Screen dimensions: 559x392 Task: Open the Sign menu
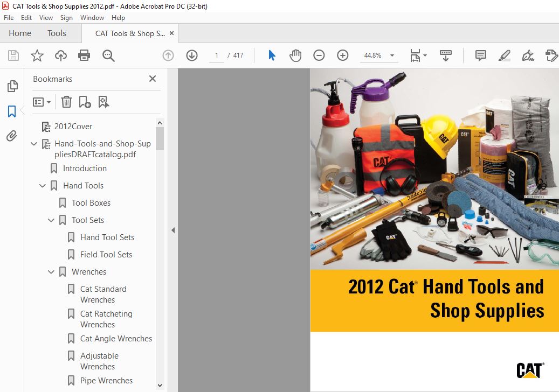(66, 17)
